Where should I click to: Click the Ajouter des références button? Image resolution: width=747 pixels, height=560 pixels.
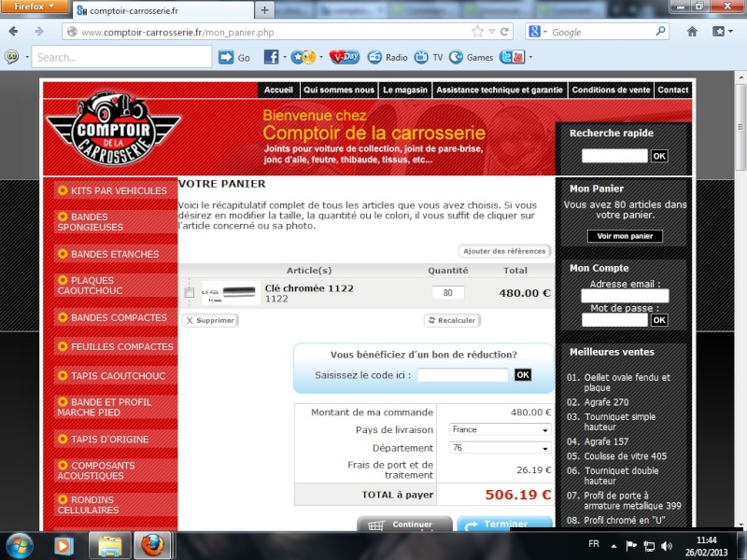click(x=504, y=251)
